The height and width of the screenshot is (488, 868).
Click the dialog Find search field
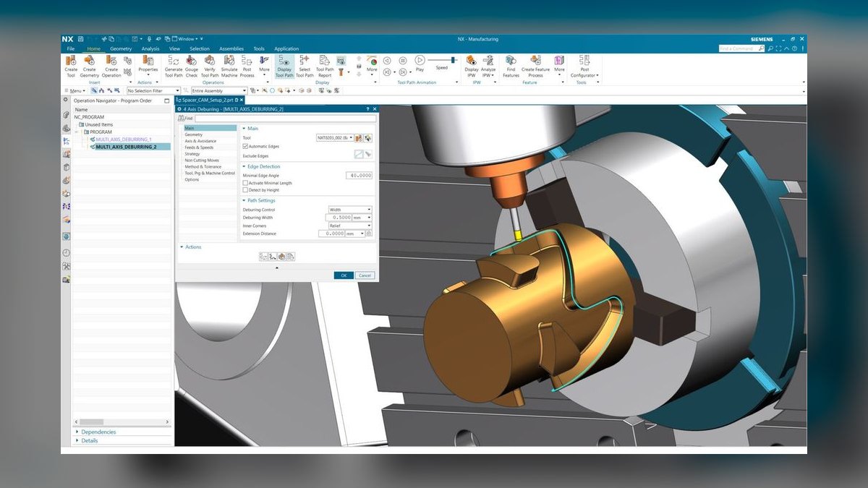click(285, 118)
